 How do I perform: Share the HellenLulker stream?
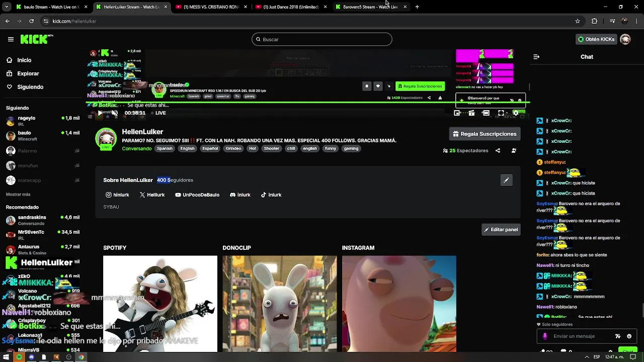click(498, 150)
